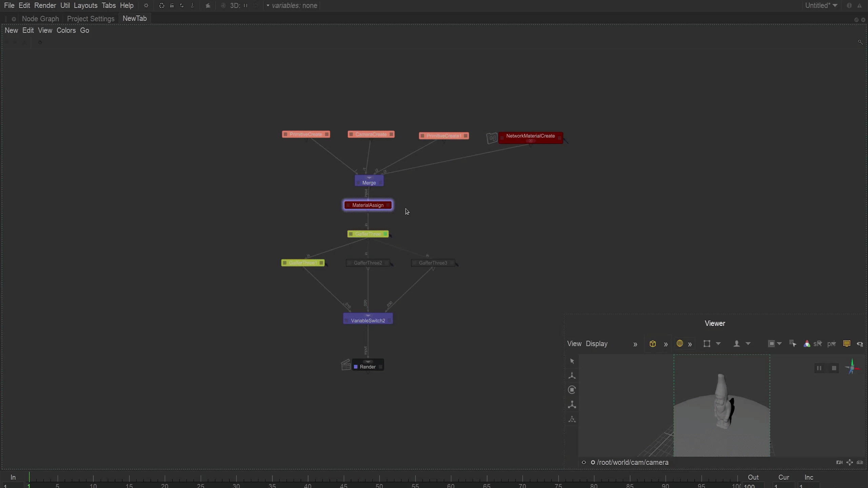Click the MaterialAssign node button

368,205
